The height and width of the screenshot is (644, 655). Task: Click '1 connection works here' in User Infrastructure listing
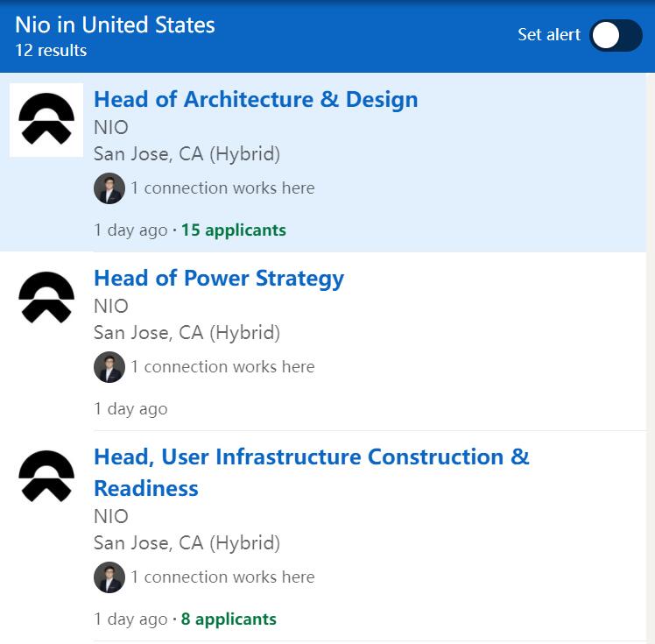222,577
